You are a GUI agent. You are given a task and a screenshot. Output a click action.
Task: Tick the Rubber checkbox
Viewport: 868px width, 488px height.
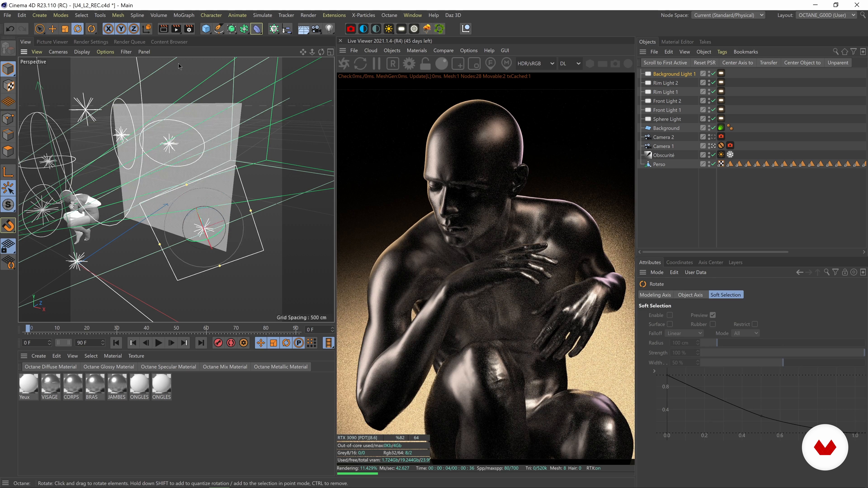coord(713,324)
